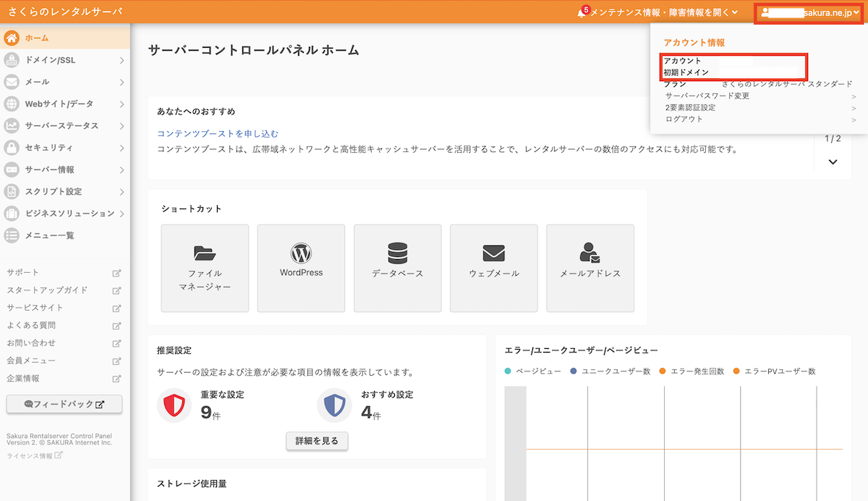Click external link icon beside 会員メニュー
The height and width of the screenshot is (501, 868).
[x=116, y=361]
